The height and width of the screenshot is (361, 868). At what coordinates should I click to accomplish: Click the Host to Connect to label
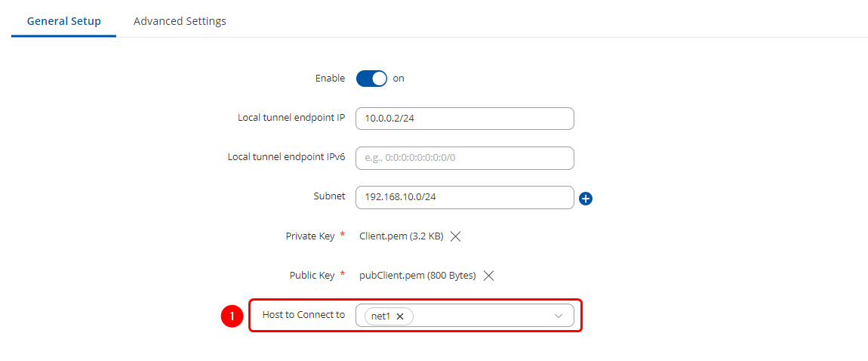(303, 315)
